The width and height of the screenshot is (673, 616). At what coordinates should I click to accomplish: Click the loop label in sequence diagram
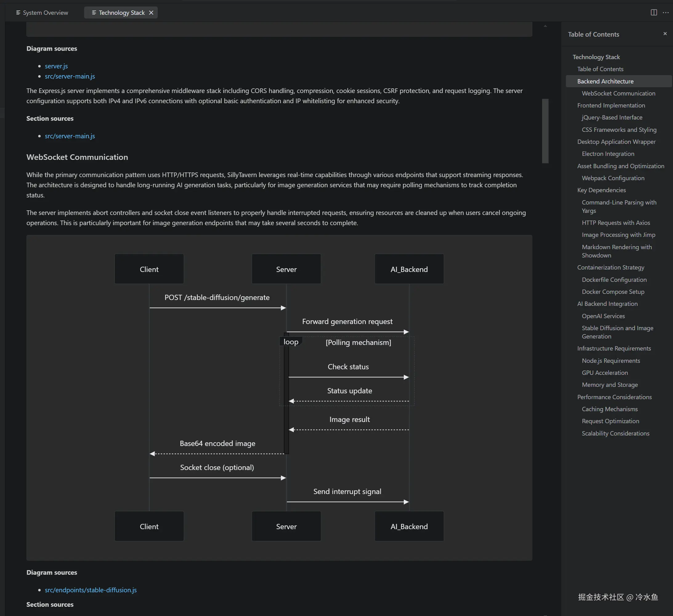point(291,342)
